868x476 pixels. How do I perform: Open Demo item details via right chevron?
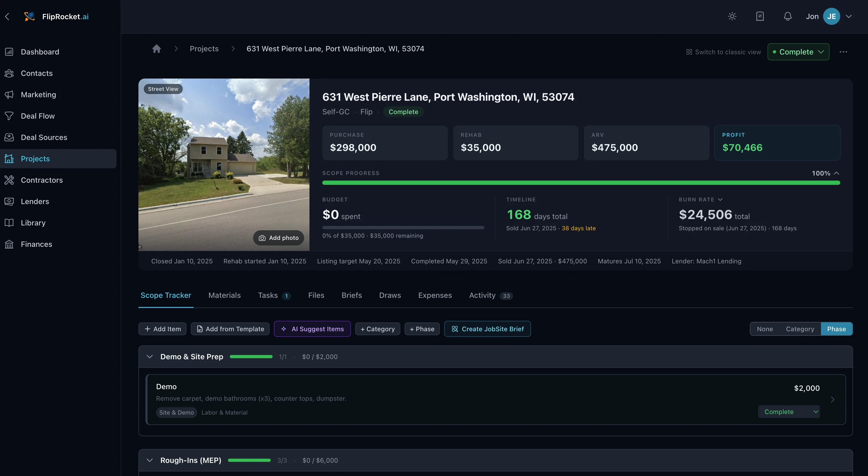click(832, 400)
